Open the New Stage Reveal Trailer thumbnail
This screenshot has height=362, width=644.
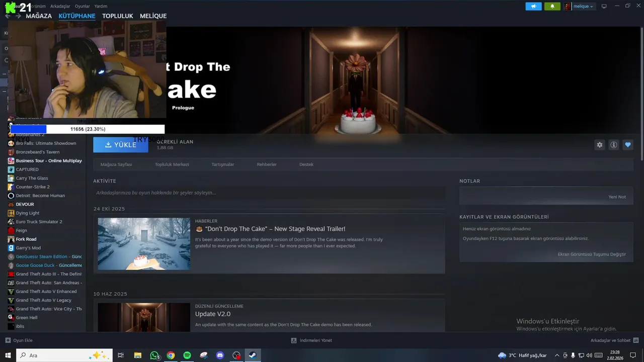144,244
